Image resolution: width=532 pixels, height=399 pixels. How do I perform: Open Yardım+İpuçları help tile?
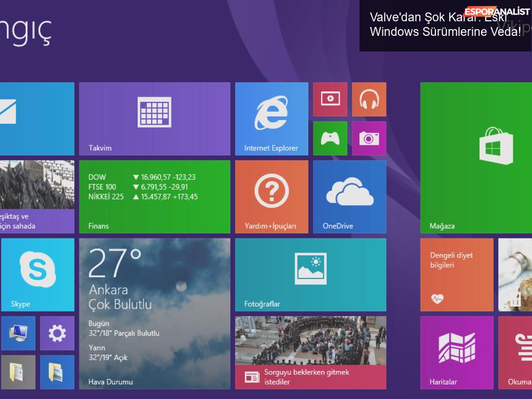[271, 196]
